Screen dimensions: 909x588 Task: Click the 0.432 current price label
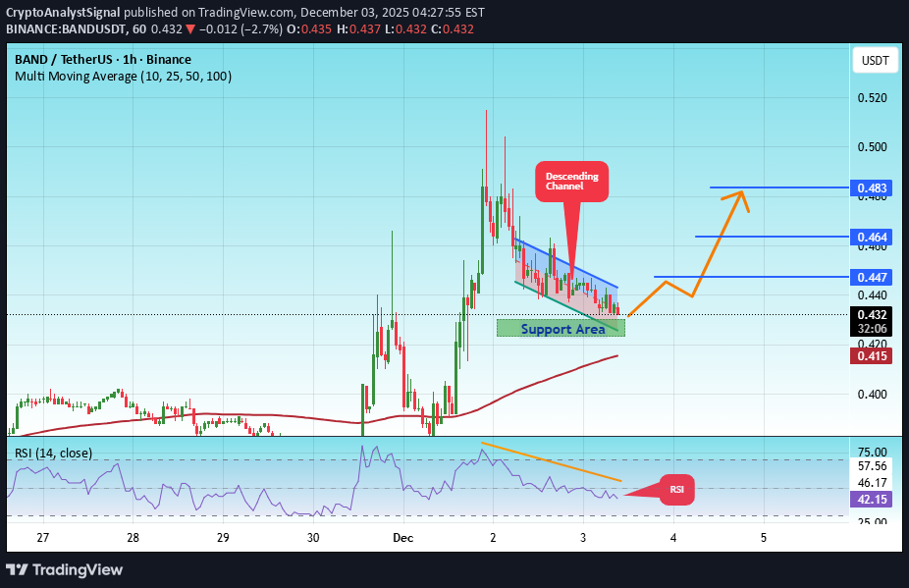pyautogui.click(x=872, y=314)
